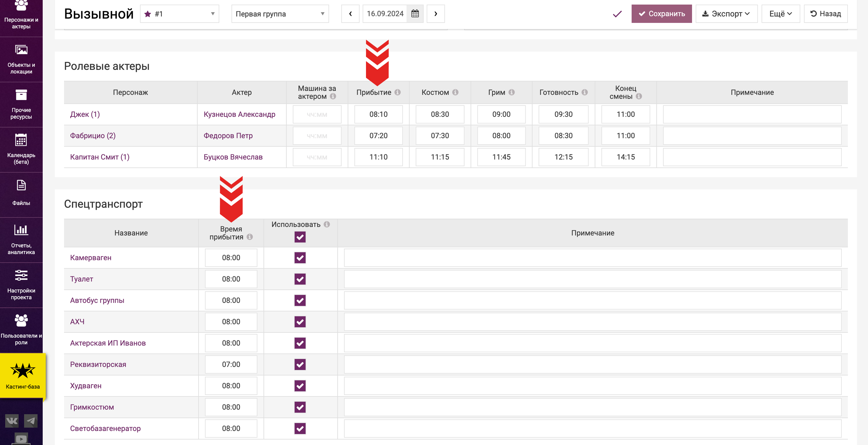Uncheck the Камерваген use checkbox
The height and width of the screenshot is (445, 868).
[300, 258]
